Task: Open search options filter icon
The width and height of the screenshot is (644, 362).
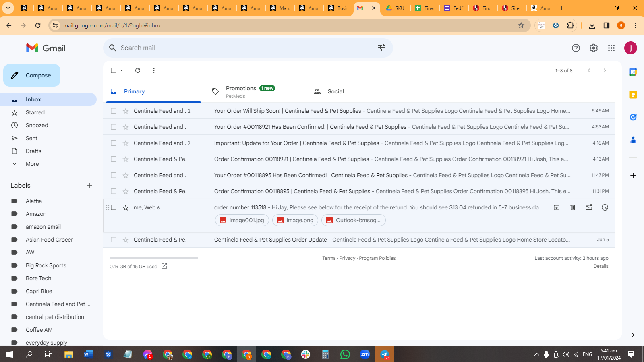Action: point(382,48)
